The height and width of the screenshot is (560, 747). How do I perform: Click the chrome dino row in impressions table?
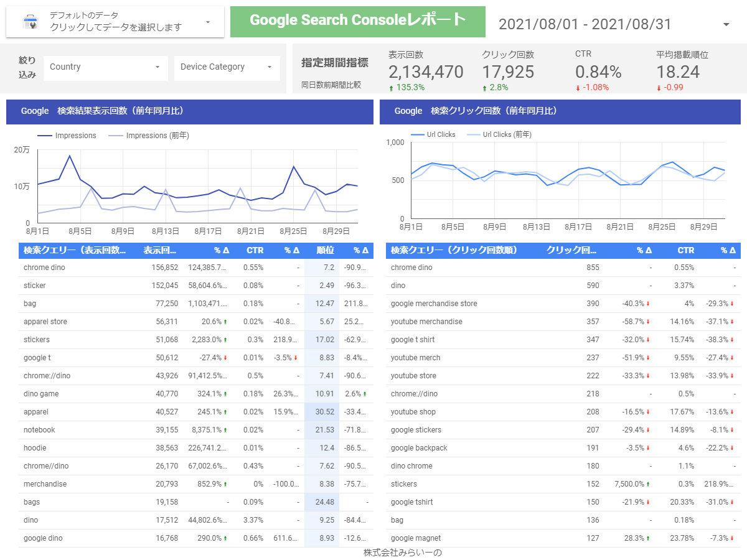pyautogui.click(x=196, y=268)
